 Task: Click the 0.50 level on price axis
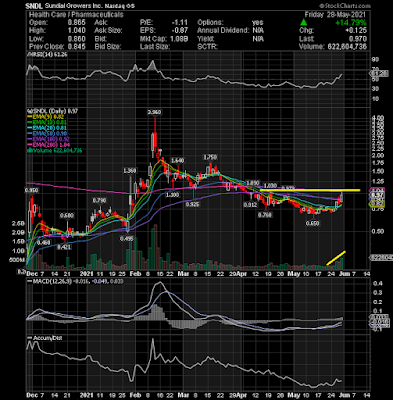coord(377,231)
